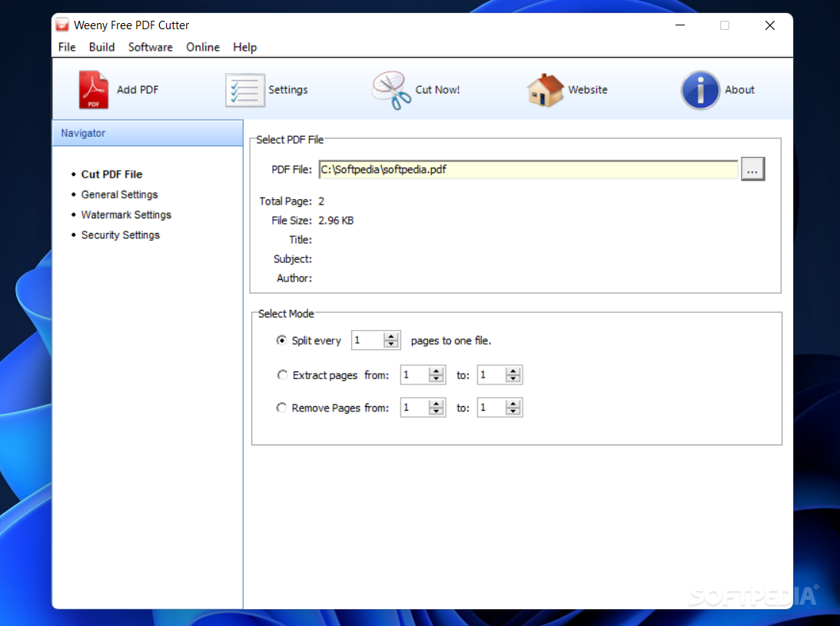Click the Add PDF text label
Image resolution: width=840 pixels, height=626 pixels.
coord(138,89)
